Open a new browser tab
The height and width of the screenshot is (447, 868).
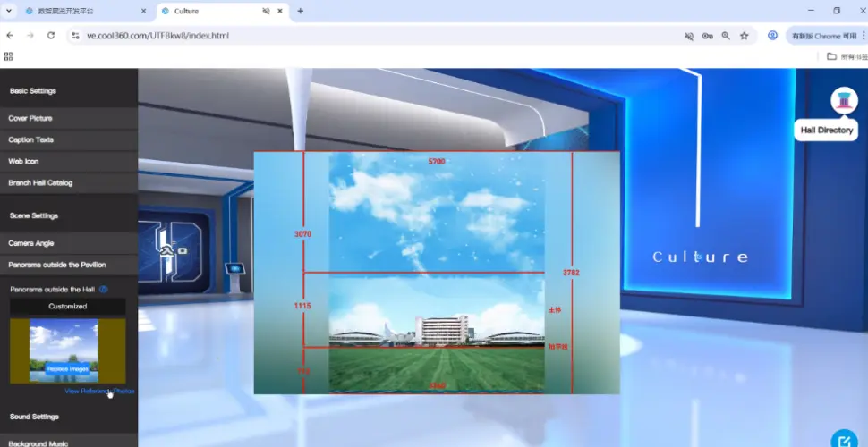coord(300,11)
